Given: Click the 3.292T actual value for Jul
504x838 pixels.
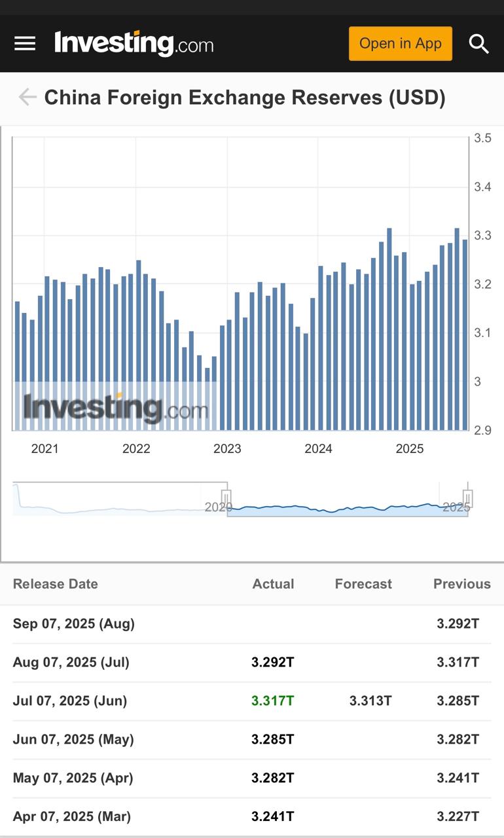Looking at the screenshot, I should click(x=273, y=663).
